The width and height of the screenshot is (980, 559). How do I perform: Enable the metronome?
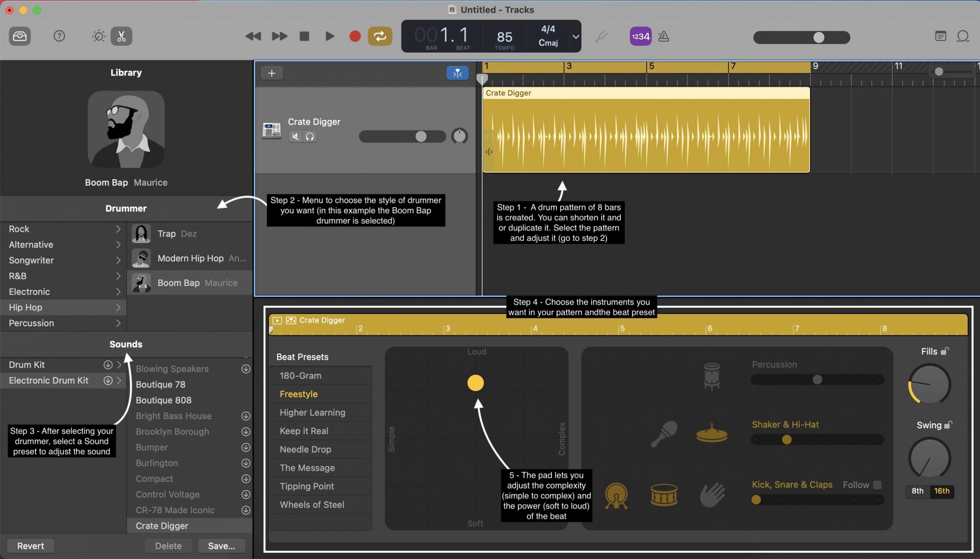pyautogui.click(x=663, y=36)
